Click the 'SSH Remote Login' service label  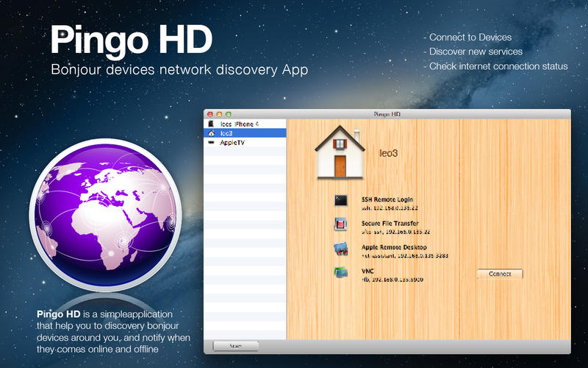pos(387,199)
